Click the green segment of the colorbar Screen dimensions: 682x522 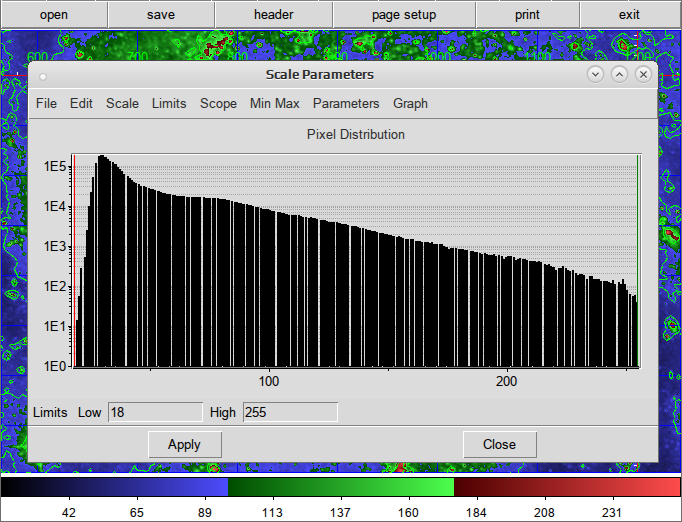coord(341,487)
